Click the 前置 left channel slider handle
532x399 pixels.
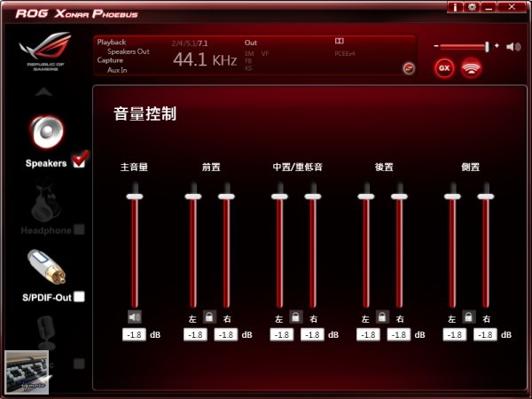click(193, 197)
